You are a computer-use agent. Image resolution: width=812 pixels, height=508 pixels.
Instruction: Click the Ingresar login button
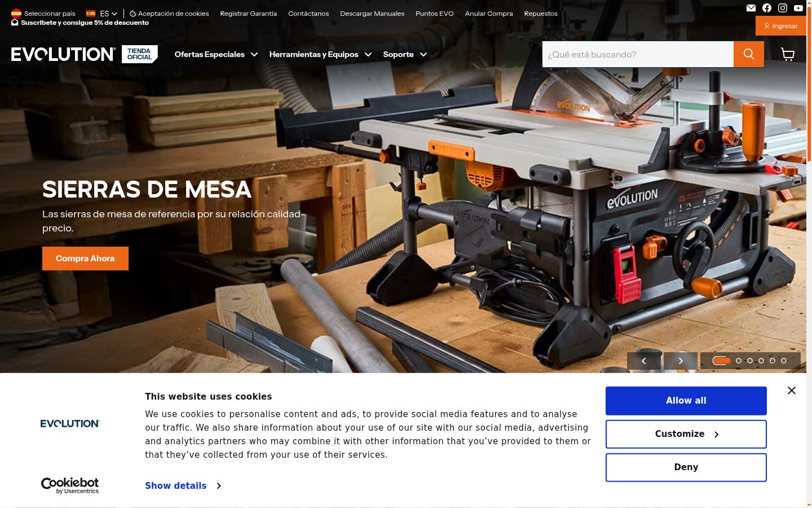(x=781, y=26)
